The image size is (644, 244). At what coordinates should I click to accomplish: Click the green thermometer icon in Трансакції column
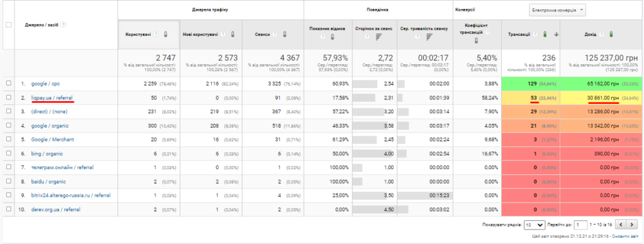click(545, 35)
